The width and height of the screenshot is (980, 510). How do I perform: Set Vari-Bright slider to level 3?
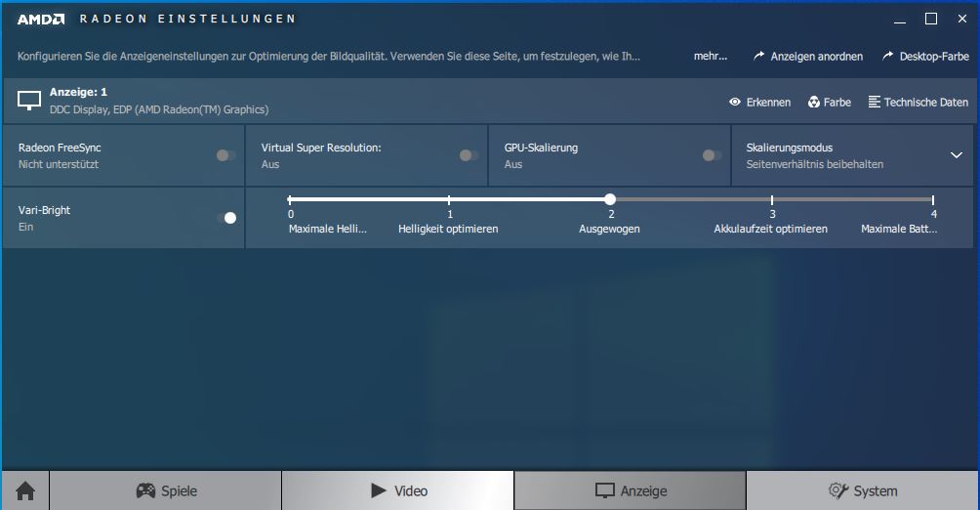772,199
